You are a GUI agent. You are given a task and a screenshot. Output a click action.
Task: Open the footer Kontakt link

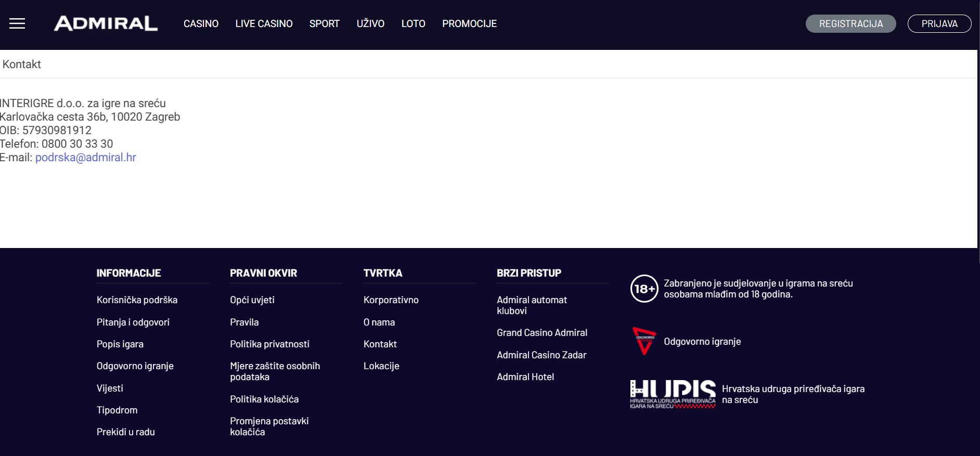click(380, 344)
